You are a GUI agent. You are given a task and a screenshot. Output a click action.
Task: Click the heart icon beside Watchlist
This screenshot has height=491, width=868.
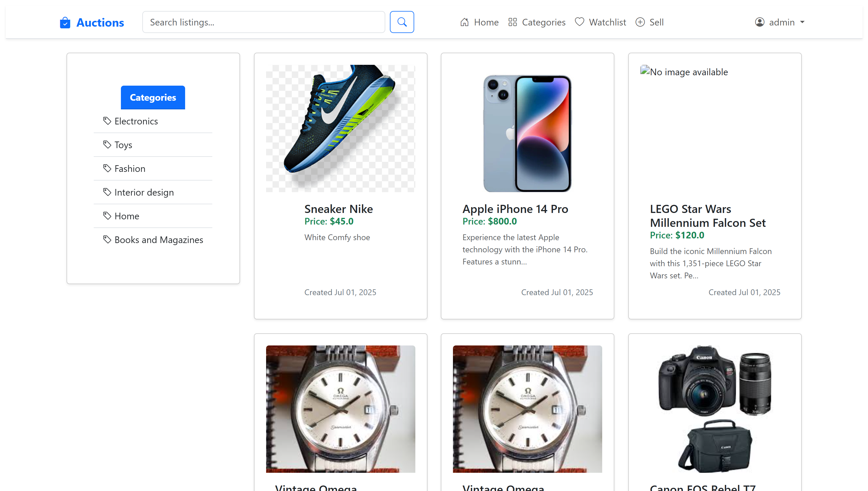click(579, 22)
